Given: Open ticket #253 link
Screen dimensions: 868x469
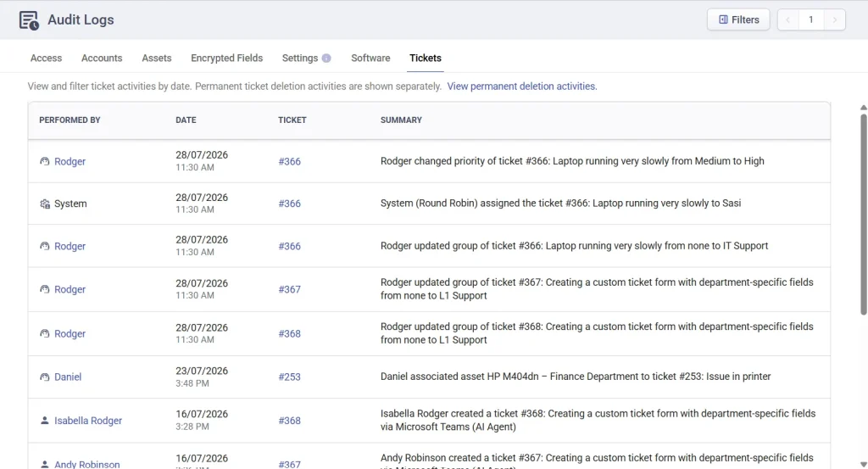Looking at the screenshot, I should [290, 377].
